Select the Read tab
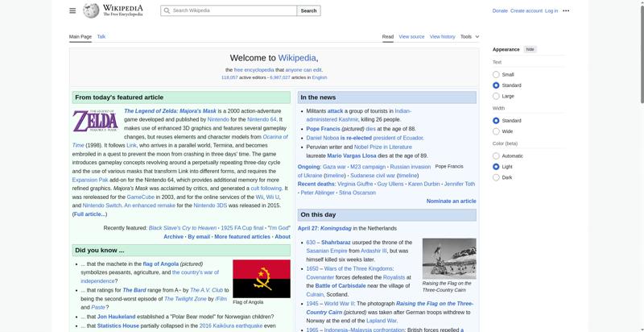Screen dimensions: 644x332 click(x=388, y=36)
